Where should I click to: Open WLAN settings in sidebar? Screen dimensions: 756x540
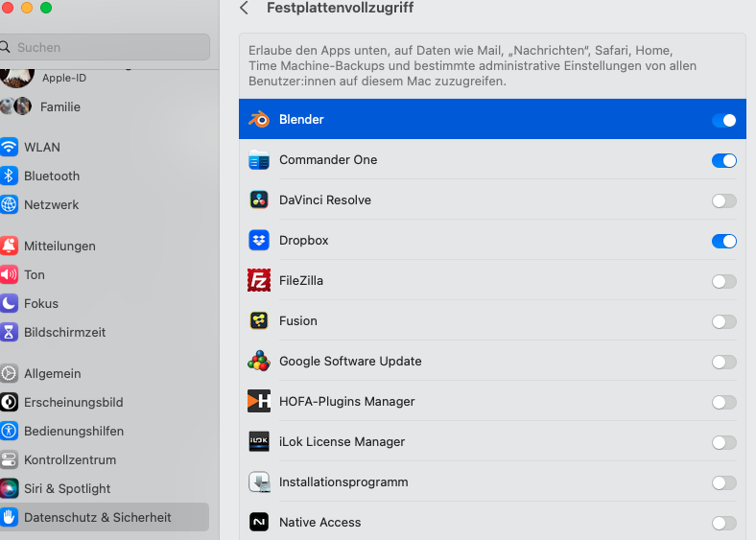[42, 147]
